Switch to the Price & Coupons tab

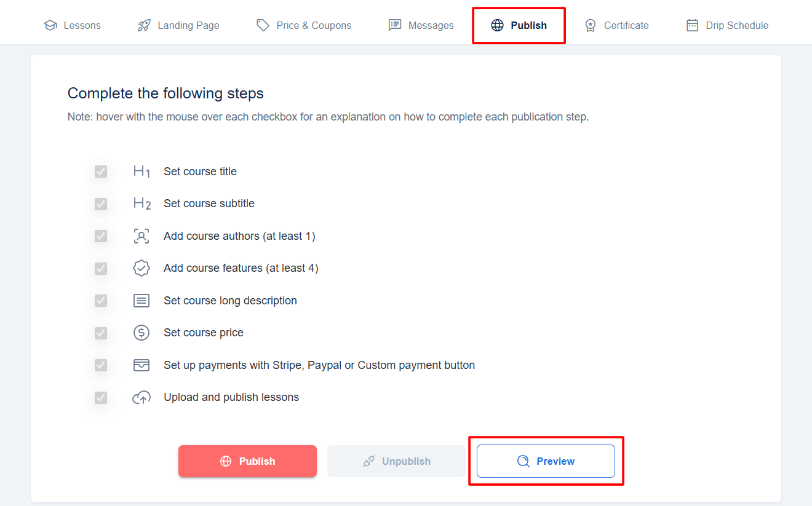click(x=303, y=25)
